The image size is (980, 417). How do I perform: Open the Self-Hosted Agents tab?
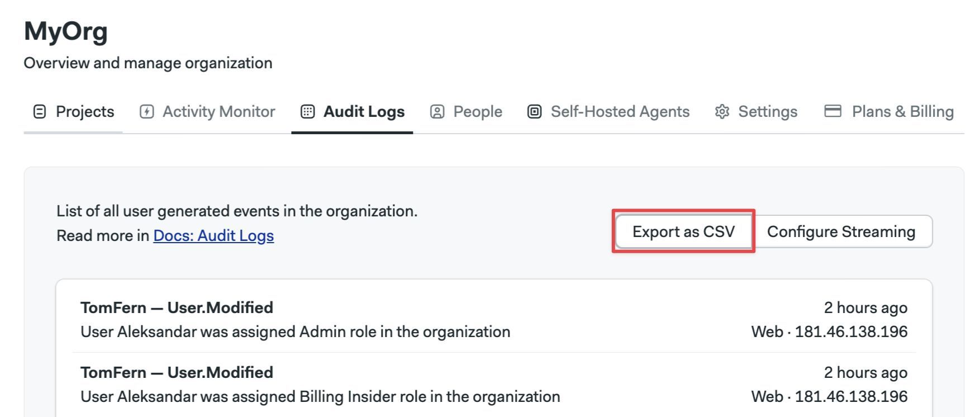point(608,112)
